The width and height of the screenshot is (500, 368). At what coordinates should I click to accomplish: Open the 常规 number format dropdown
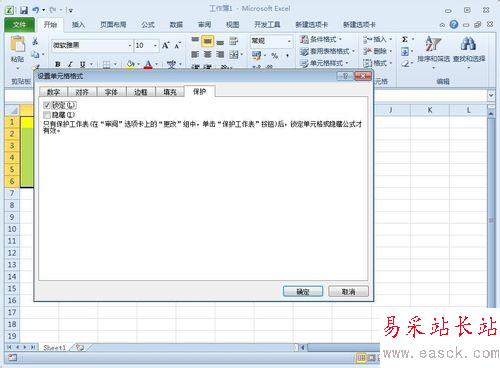click(x=289, y=41)
